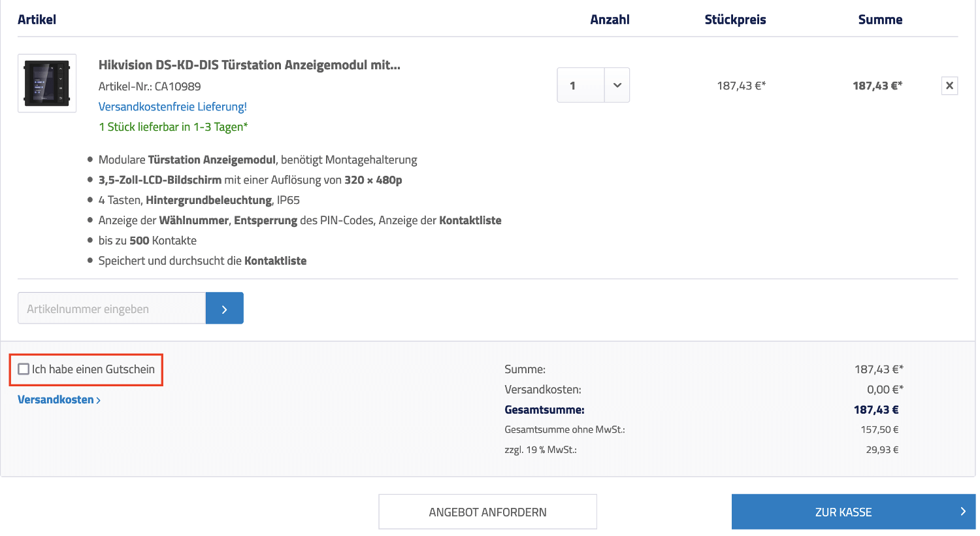Click the 'Modulare Türstation Anzeigemodul' bullet
The height and width of the screenshot is (536, 980).
click(x=257, y=159)
